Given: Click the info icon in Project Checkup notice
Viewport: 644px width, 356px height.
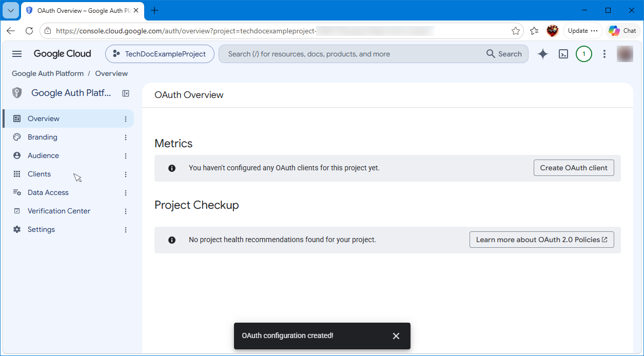Looking at the screenshot, I should (172, 240).
